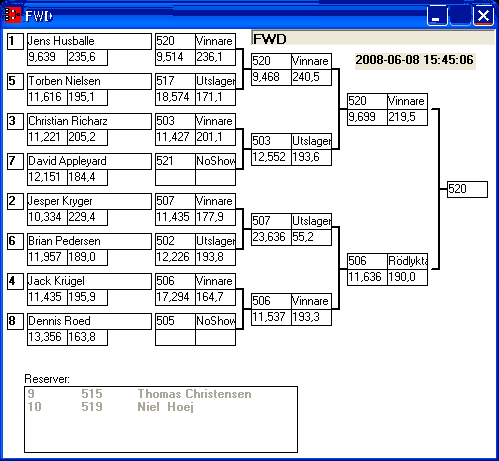Select the Dennis Roed name field
Viewport: 499px width, 461px height.
coord(89,321)
